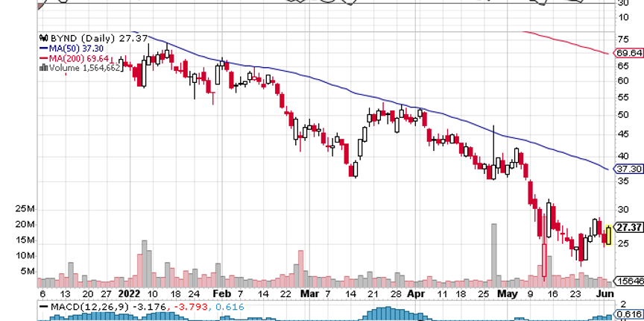Click the blue 37.30 price tag
644x321 pixels.
click(x=630, y=169)
